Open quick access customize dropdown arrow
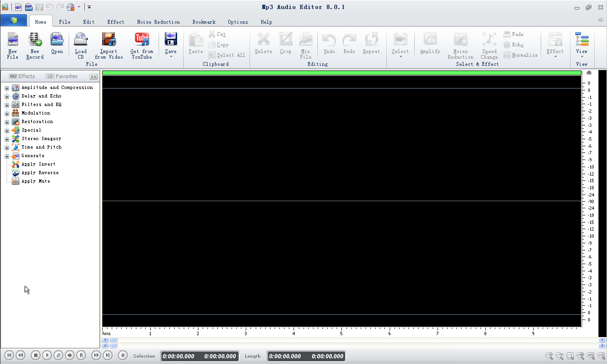The width and height of the screenshot is (607, 364). tap(89, 7)
